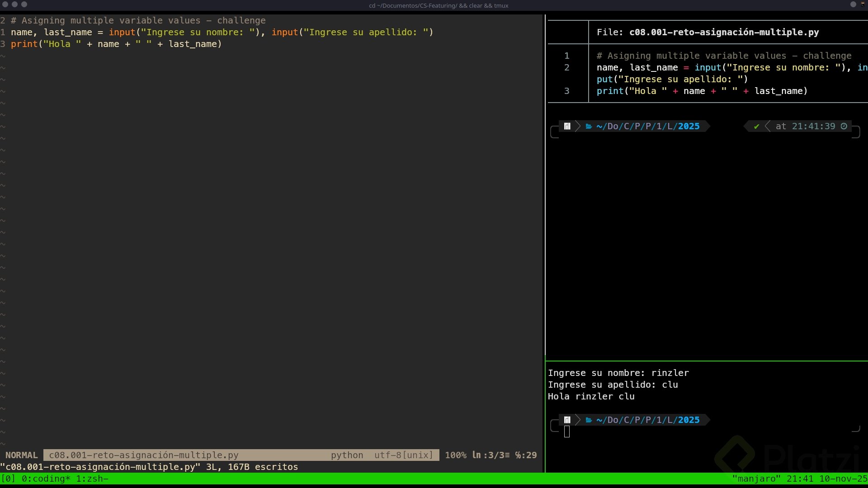The width and height of the screenshot is (868, 488).
Task: Click the folder icon in the upper prompt path
Action: (x=589, y=127)
